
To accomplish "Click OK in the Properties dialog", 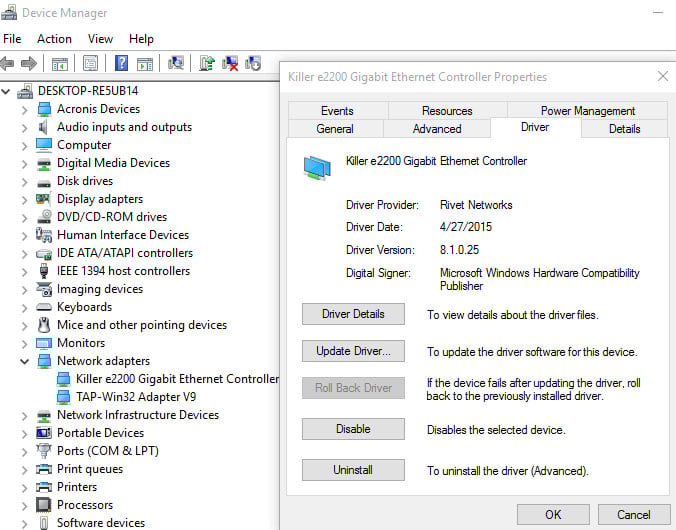I will tap(553, 514).
